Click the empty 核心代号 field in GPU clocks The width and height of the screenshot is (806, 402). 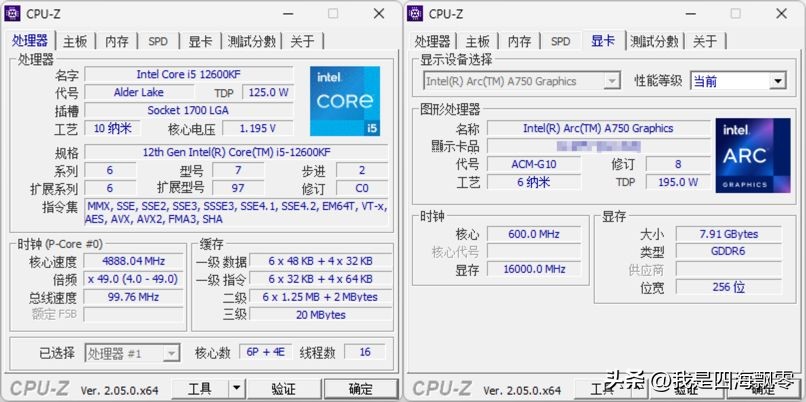534,252
